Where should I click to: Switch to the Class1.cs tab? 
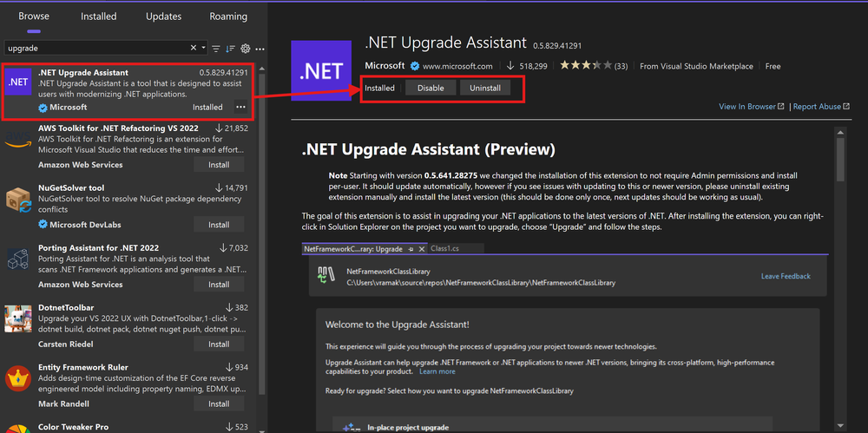444,249
